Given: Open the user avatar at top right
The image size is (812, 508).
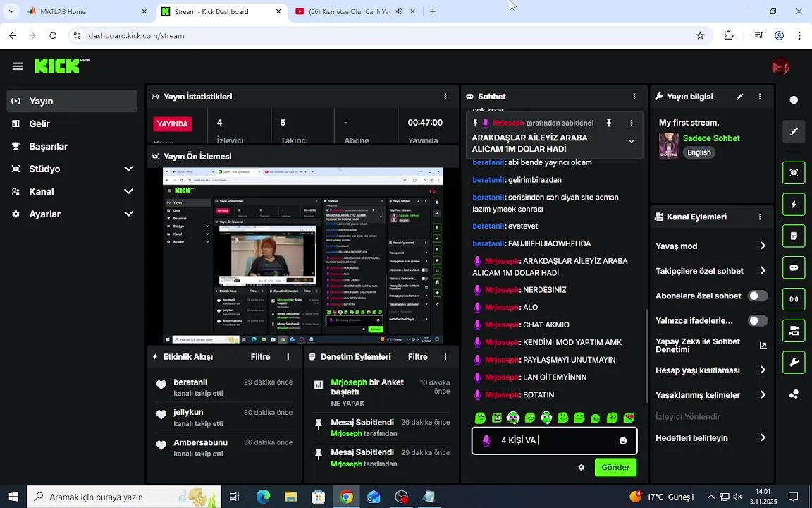Looking at the screenshot, I should click(780, 66).
